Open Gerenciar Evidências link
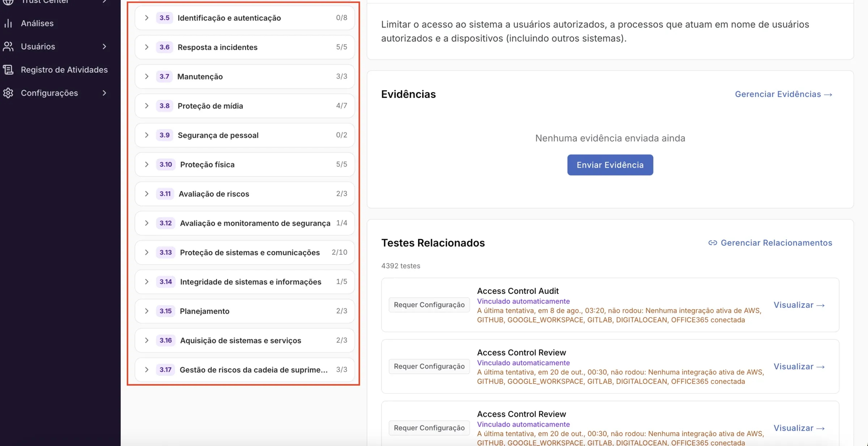Viewport: 868px width, 446px height. (x=784, y=94)
